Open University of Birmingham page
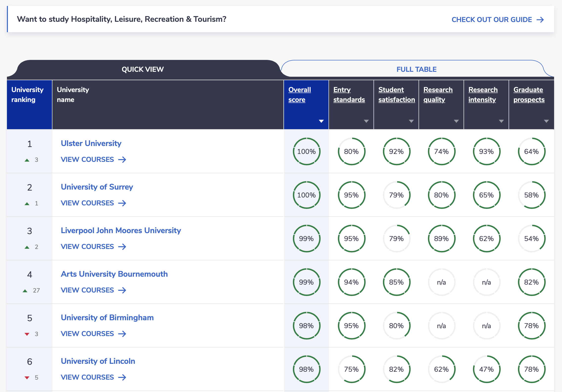 107,318
